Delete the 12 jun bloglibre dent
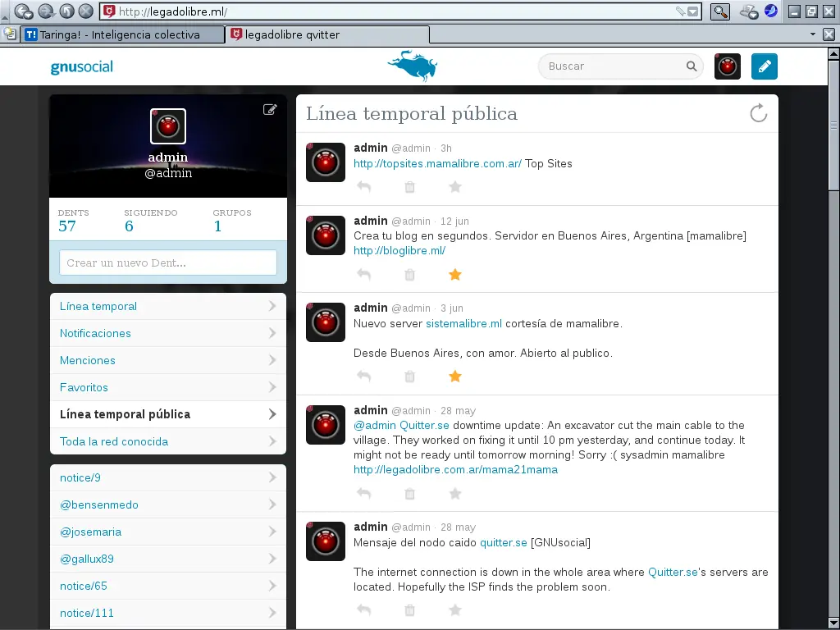The height and width of the screenshot is (630, 840). (410, 275)
